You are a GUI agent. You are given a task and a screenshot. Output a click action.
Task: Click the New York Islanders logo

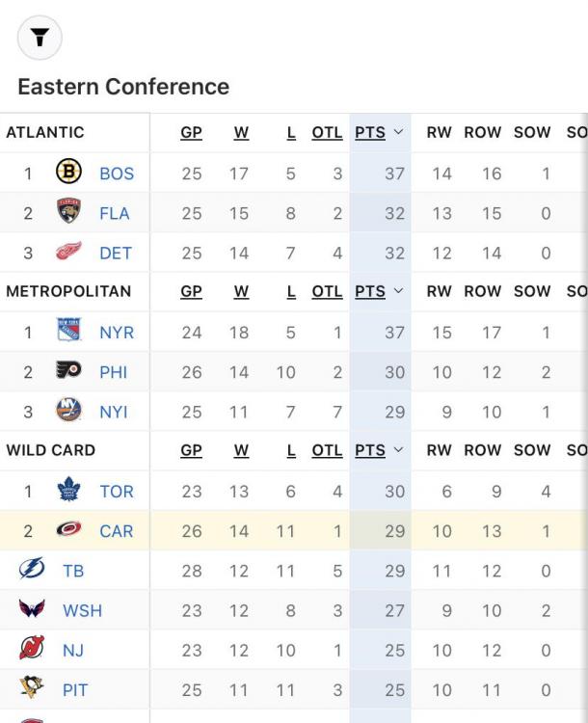(x=67, y=412)
